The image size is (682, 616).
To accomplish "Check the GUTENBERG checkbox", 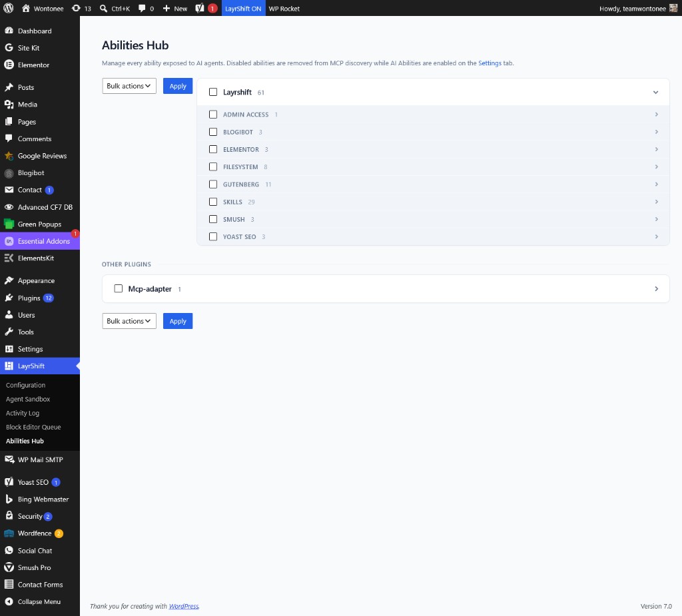I will coord(213,184).
